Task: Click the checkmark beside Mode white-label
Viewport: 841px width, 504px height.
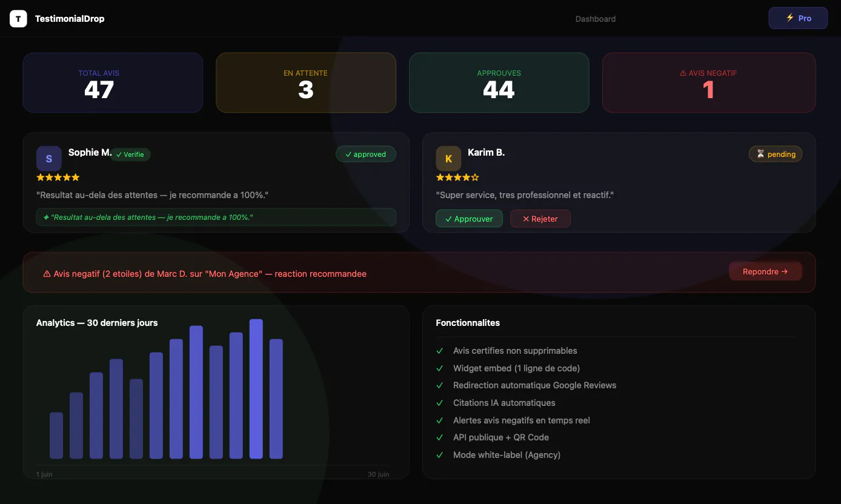Action: point(440,455)
